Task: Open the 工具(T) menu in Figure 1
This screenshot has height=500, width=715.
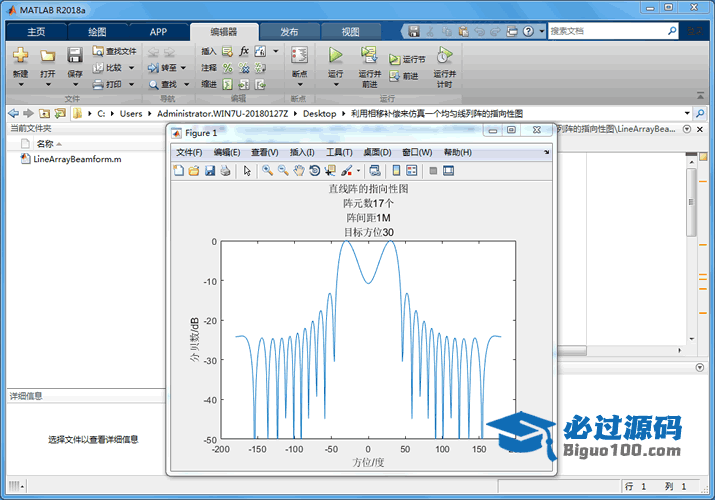Action: 339,152
